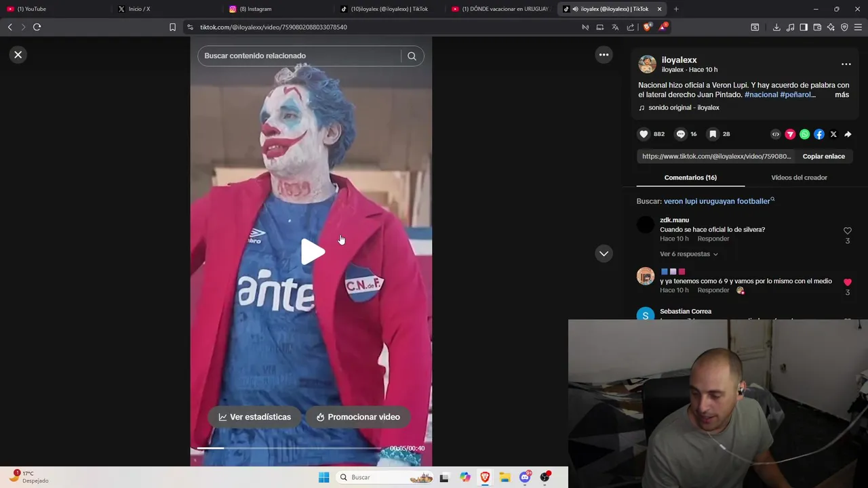Open the three-dot options over the video
The image size is (868, 488).
pos(604,55)
